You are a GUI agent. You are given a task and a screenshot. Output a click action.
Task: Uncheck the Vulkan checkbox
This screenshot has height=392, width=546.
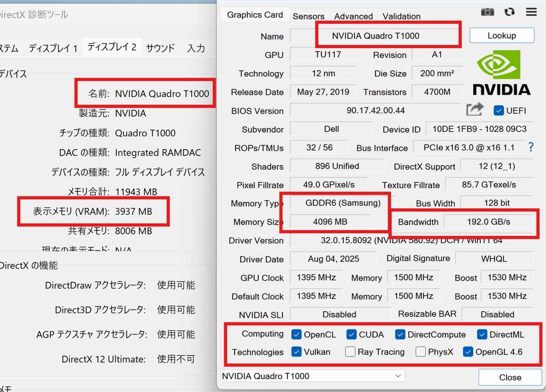tap(296, 352)
